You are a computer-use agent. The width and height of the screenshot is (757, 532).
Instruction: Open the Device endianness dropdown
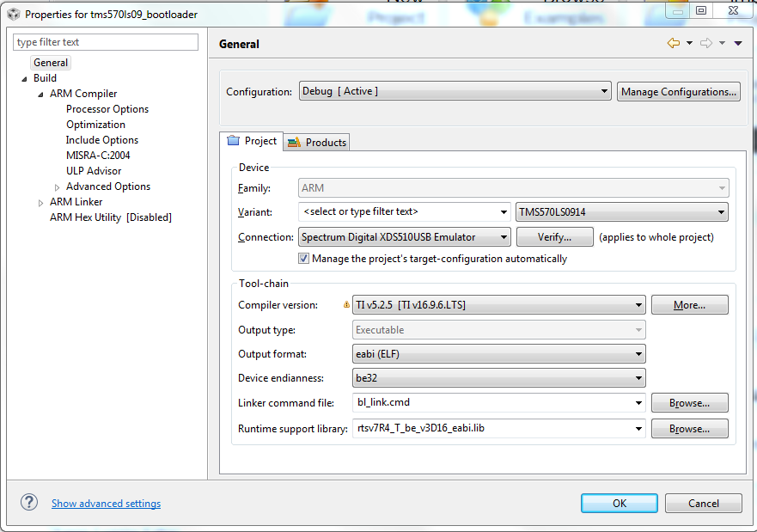(x=498, y=378)
